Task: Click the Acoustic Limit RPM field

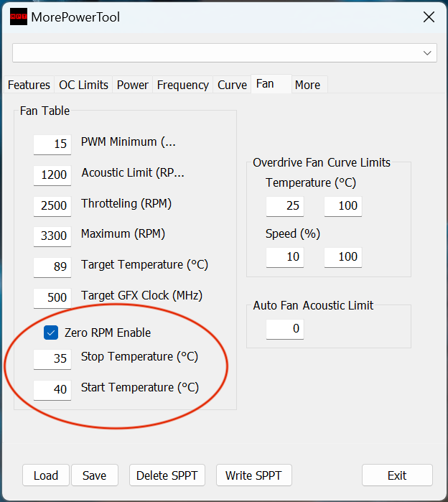Action: tap(52, 175)
